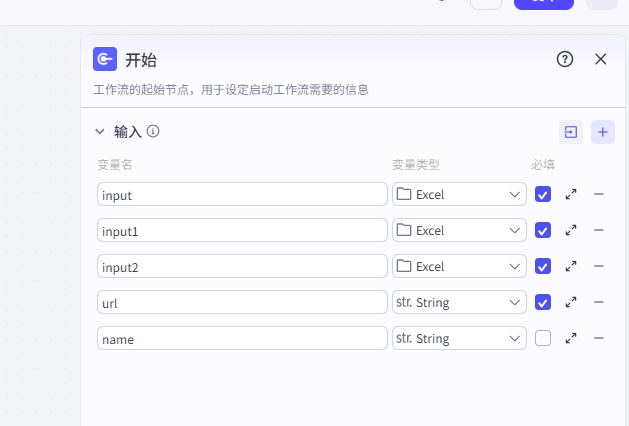
Task: Remove the input2 variable row
Action: pos(599,266)
